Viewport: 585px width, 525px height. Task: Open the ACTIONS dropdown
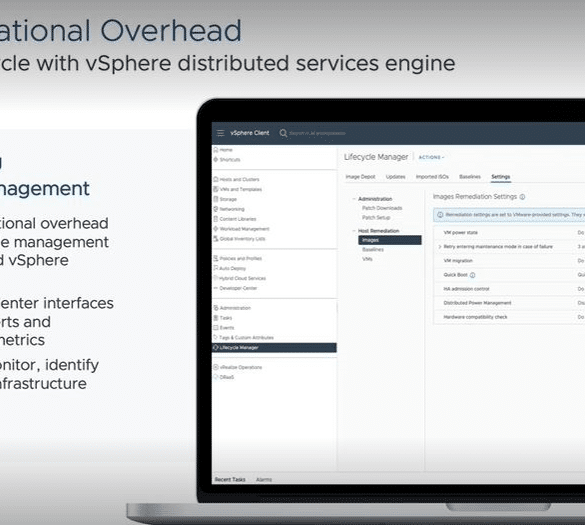(x=431, y=157)
